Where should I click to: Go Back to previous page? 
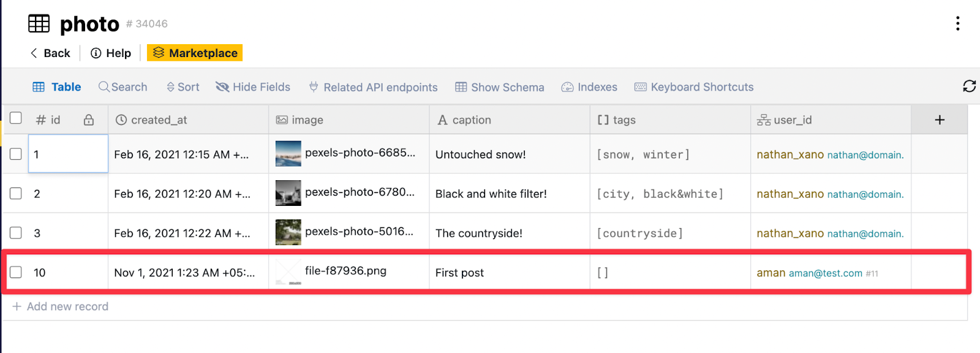point(50,53)
